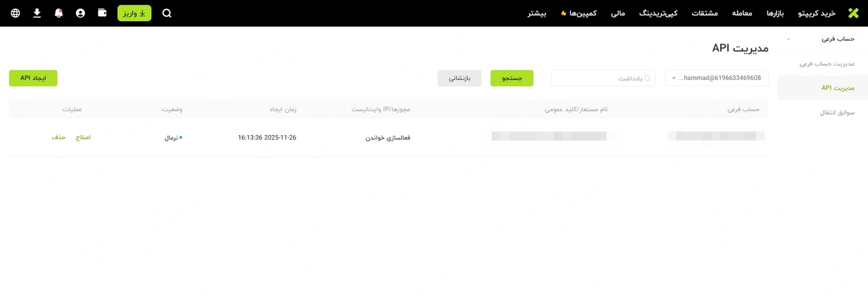Viewport: 868px width, 295px height.
Task: Click the ایجاد API button
Action: [x=33, y=78]
